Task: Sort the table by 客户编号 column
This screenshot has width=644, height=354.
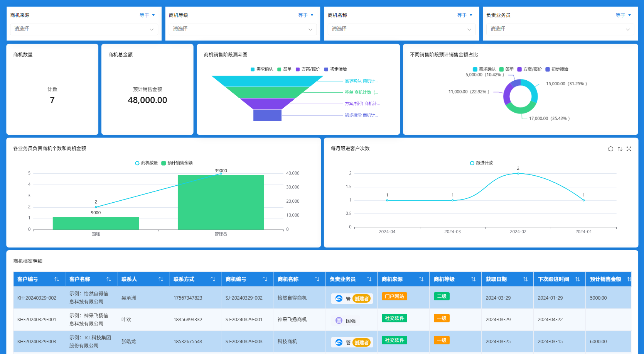Action: click(57, 279)
